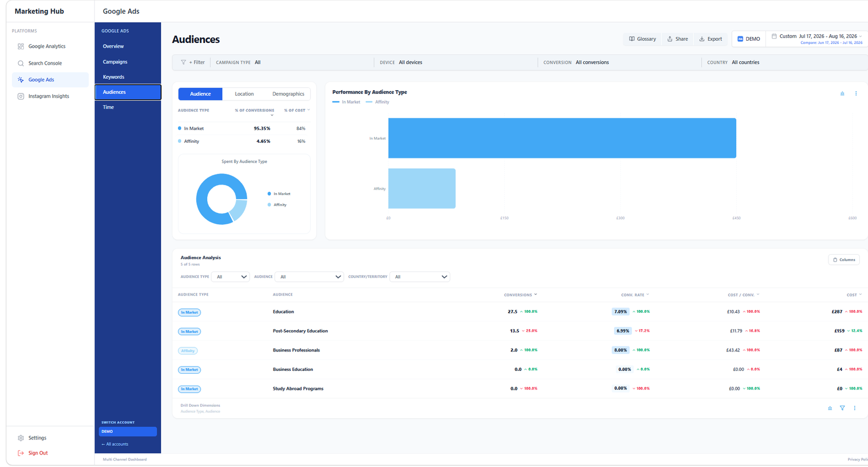Click the Business Professionals audience name
The width and height of the screenshot is (868, 467).
pos(296,350)
